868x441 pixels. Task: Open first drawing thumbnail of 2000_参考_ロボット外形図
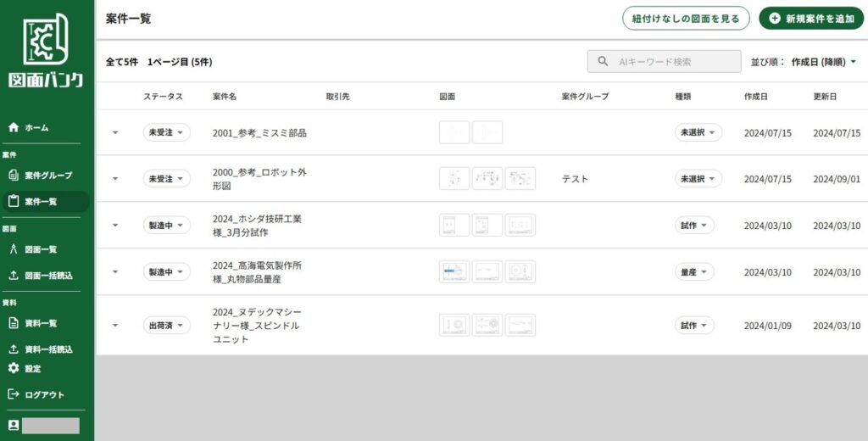tap(454, 179)
